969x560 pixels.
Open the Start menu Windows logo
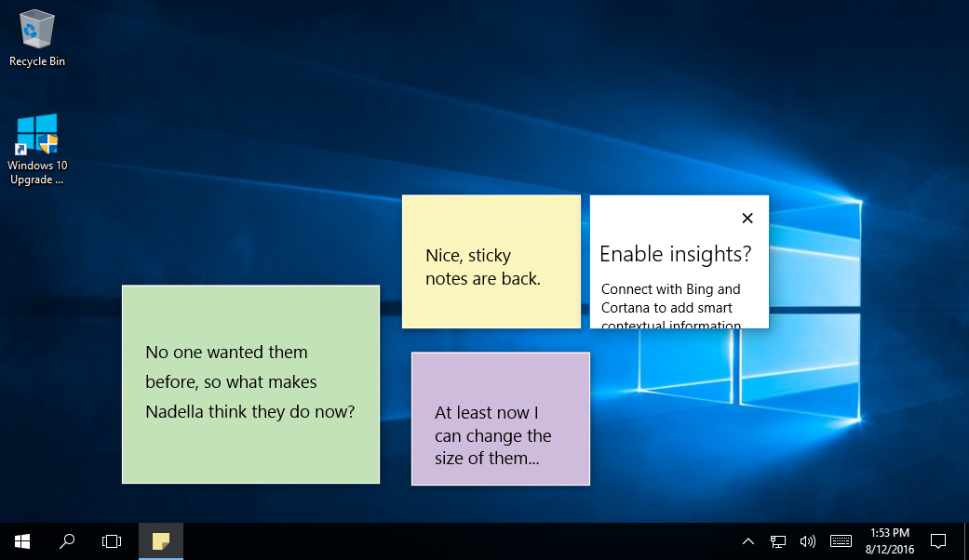pyautogui.click(x=22, y=541)
